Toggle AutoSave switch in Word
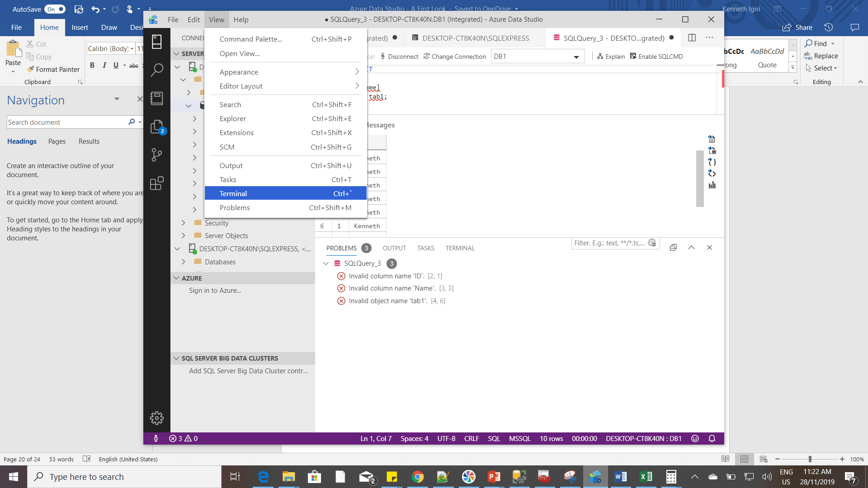 [55, 9]
